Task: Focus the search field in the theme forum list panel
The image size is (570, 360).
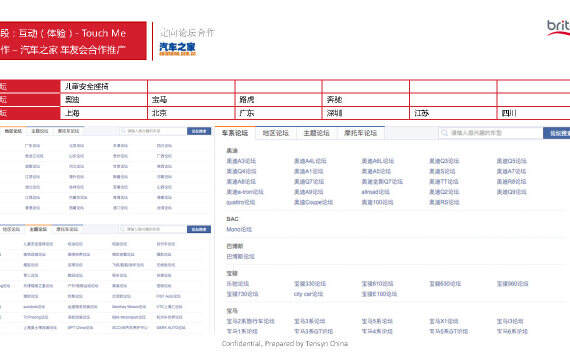Action: click(x=153, y=229)
